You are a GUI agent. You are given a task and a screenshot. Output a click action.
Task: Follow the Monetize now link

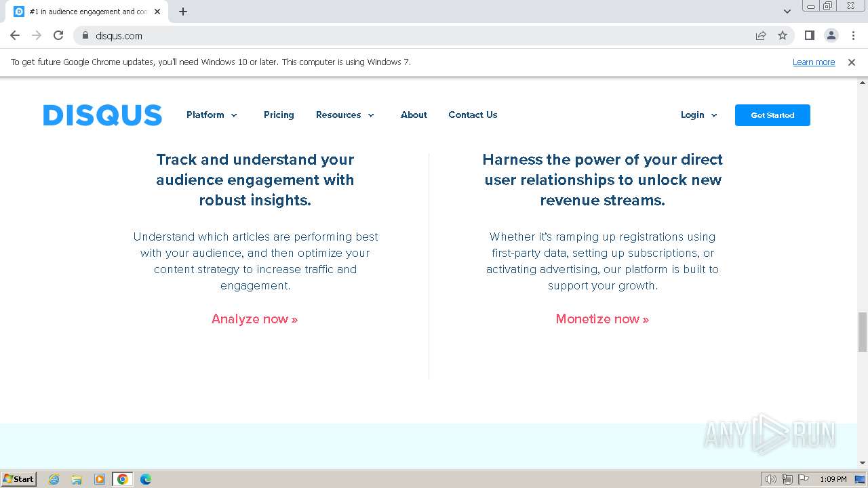[602, 319]
